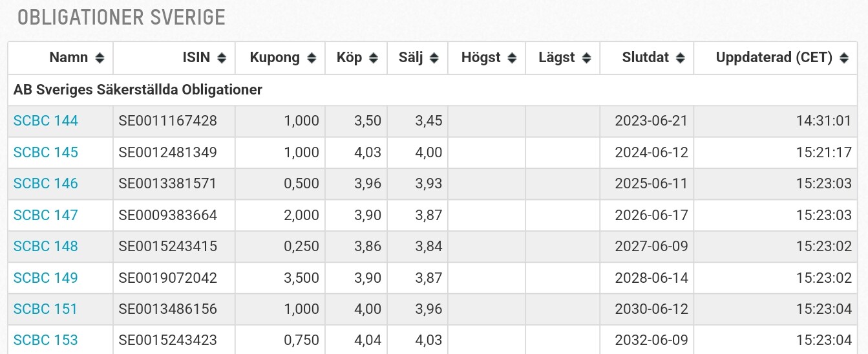Click the Högst column sort icon
The width and height of the screenshot is (868, 354).
coord(512,58)
